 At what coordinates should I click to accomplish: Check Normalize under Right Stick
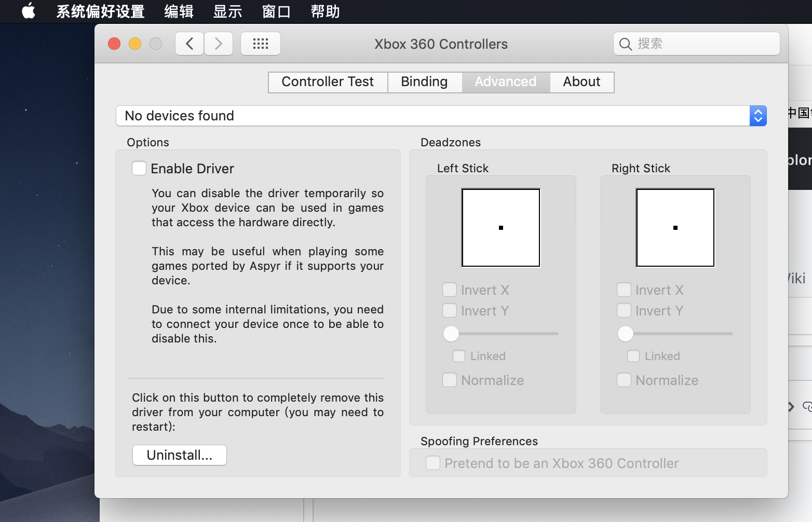(x=624, y=380)
